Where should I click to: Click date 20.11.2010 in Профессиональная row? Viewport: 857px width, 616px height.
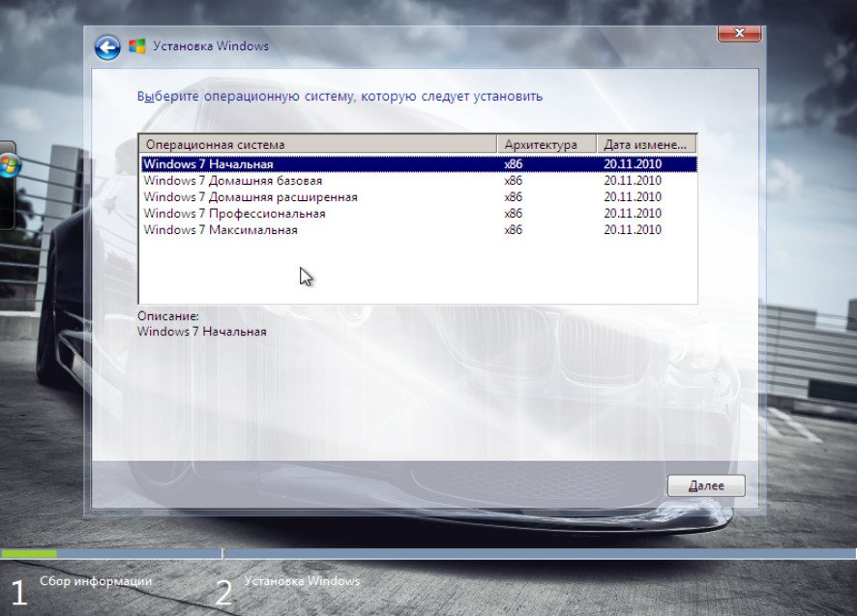coord(633,213)
